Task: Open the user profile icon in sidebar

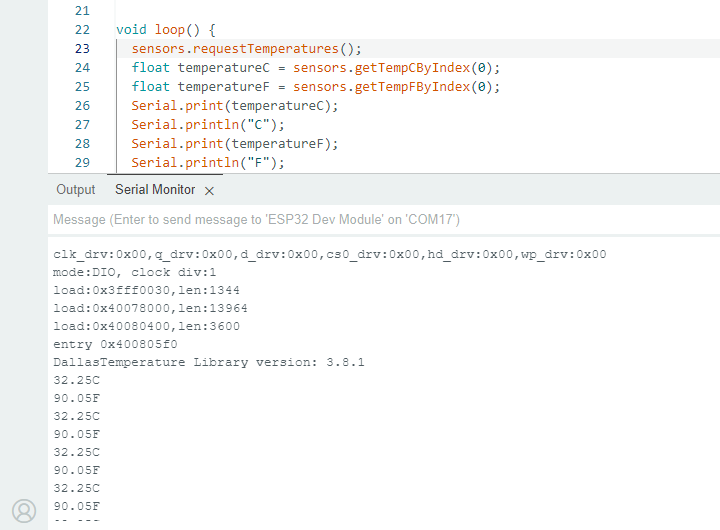Action: (x=24, y=510)
